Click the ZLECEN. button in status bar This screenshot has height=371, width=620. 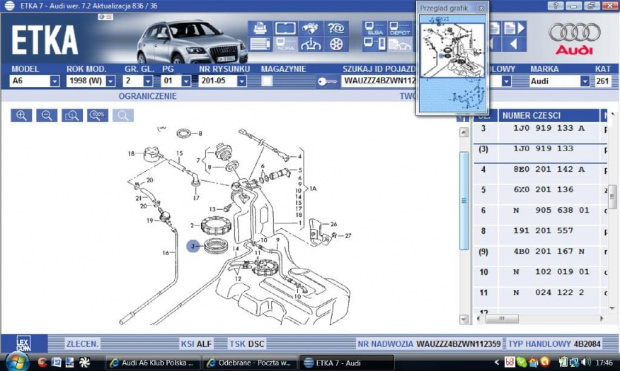click(x=82, y=344)
